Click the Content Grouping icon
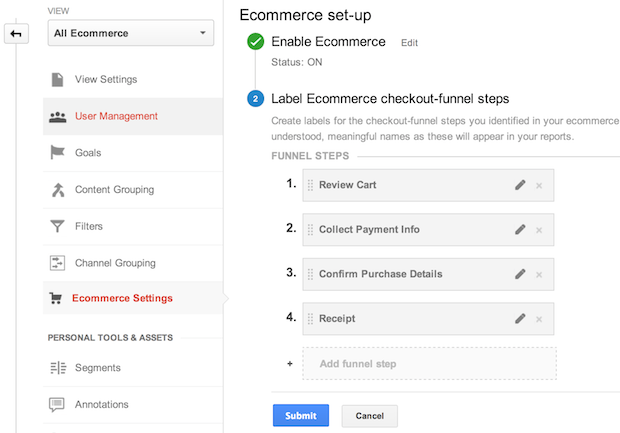 pos(57,190)
